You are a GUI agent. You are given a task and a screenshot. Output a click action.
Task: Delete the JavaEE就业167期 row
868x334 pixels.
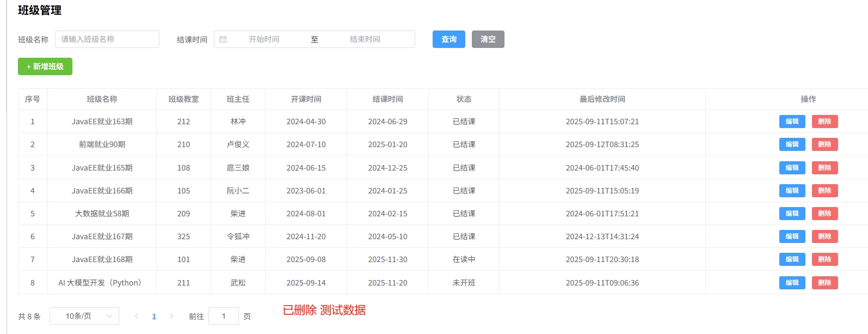(x=825, y=236)
